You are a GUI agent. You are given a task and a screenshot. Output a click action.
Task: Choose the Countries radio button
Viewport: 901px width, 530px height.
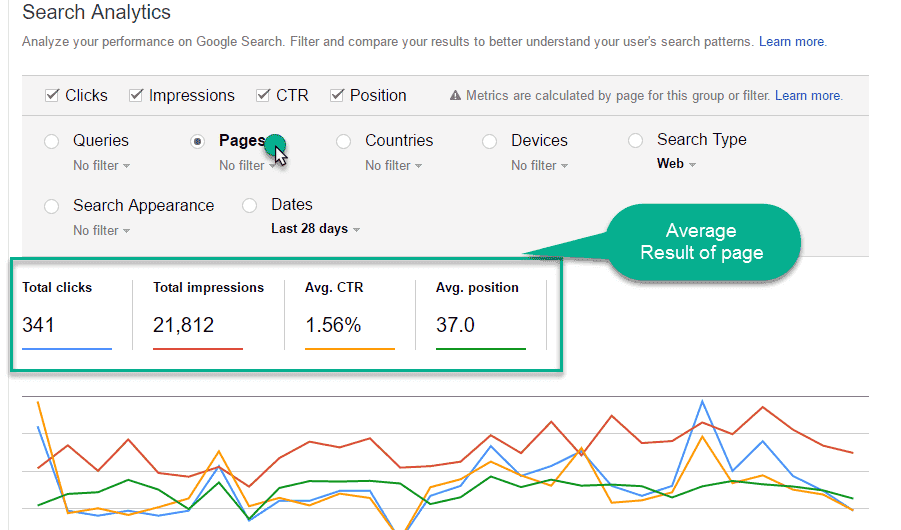344,141
